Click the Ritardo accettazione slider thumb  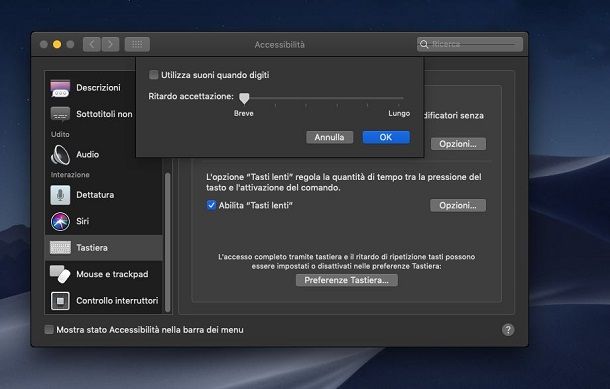tap(244, 98)
